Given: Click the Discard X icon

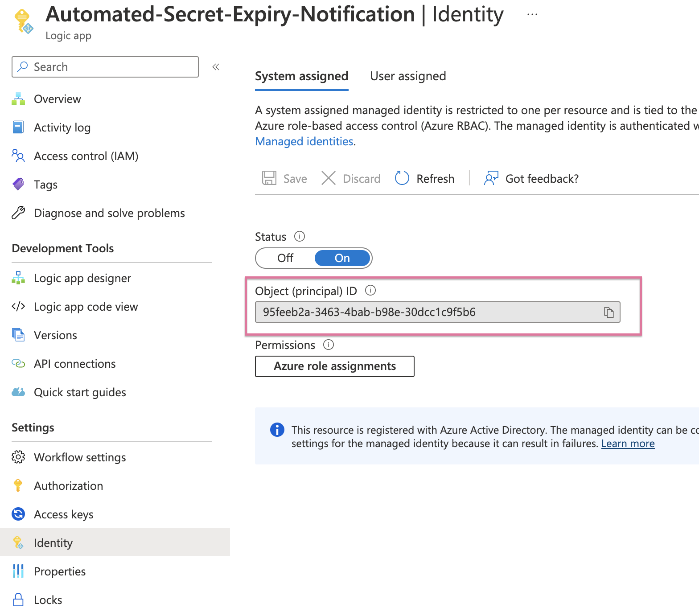Looking at the screenshot, I should 329,178.
